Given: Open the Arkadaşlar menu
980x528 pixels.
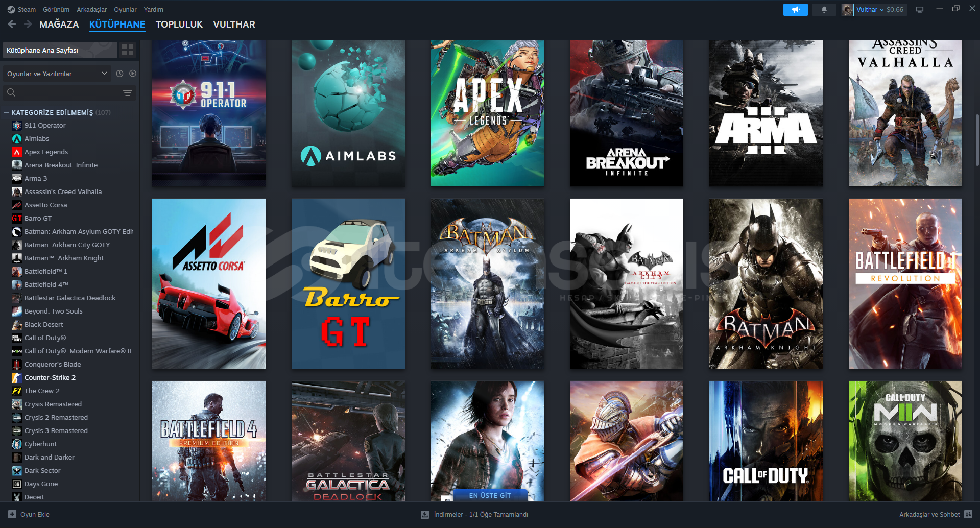Looking at the screenshot, I should tap(92, 10).
